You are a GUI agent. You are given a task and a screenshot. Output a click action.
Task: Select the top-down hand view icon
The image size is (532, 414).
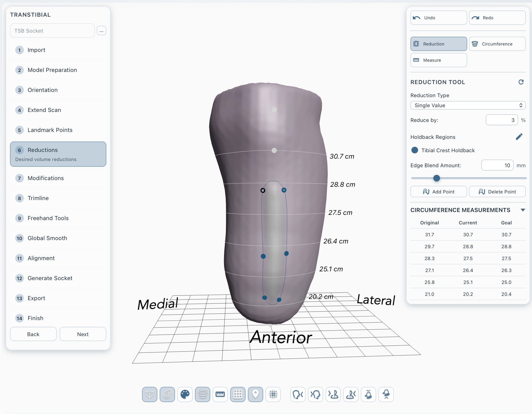(x=368, y=394)
